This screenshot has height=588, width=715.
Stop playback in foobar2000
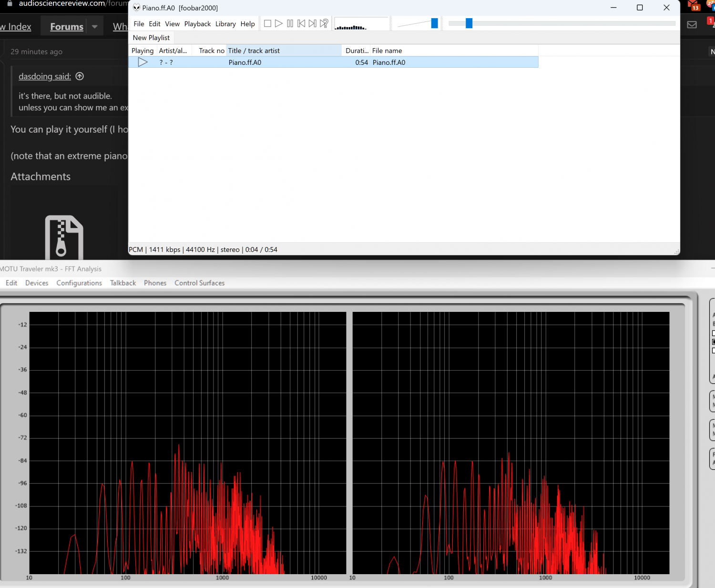coord(267,23)
